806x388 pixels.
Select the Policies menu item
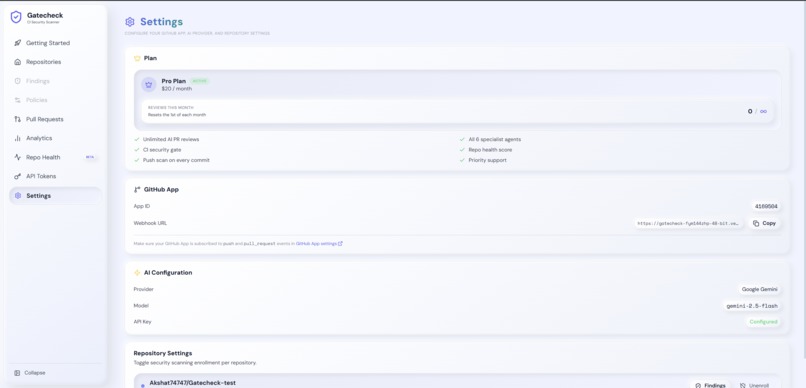[55, 100]
